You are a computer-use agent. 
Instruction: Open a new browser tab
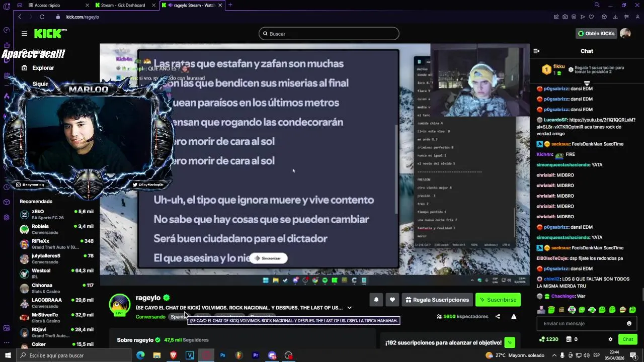pos(230,5)
